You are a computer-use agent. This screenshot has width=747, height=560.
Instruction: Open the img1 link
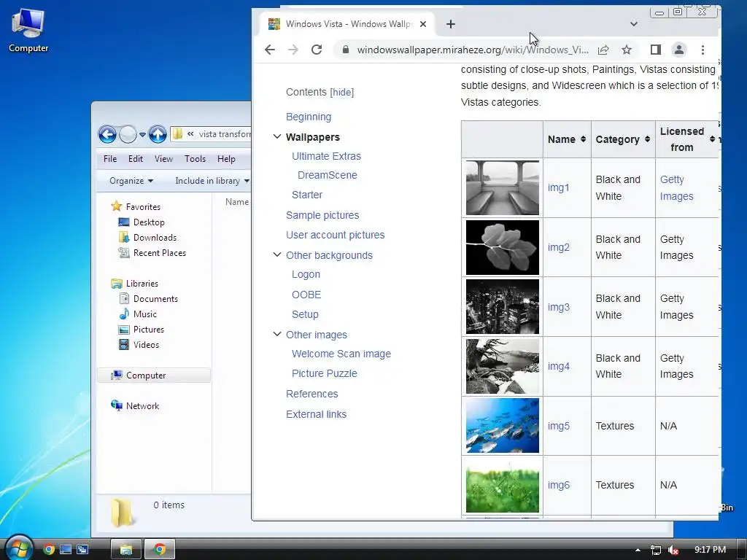click(558, 187)
